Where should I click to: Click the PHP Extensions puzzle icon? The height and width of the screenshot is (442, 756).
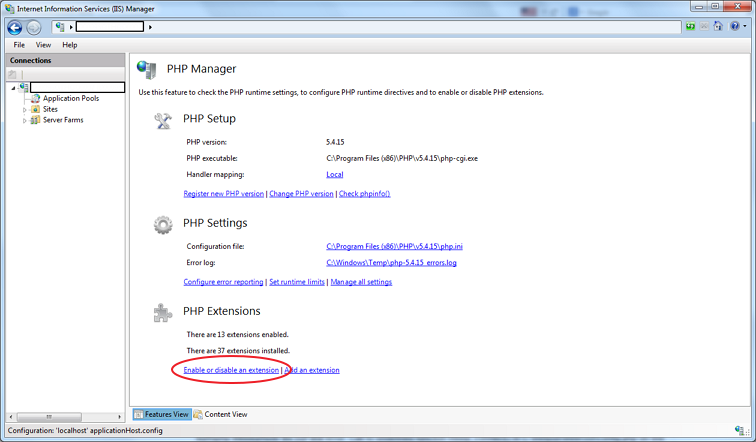point(163,313)
